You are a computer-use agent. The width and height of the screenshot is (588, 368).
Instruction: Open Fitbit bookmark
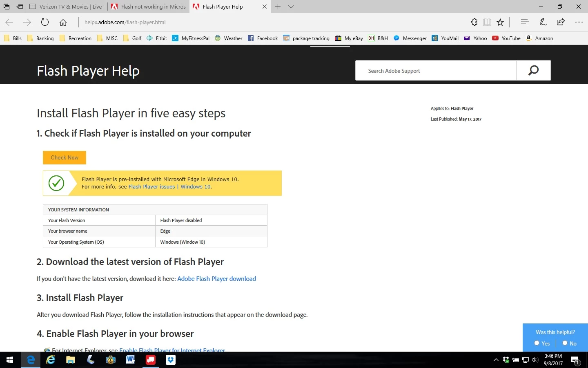157,38
